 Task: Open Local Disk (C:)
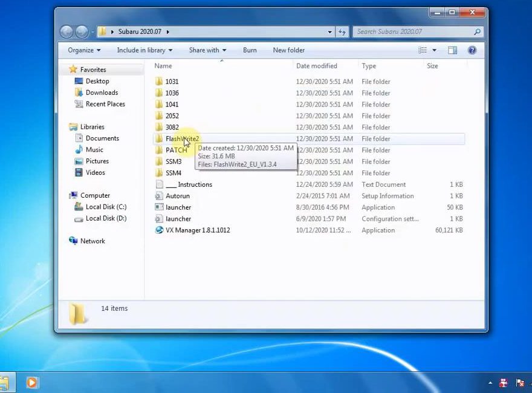(106, 207)
